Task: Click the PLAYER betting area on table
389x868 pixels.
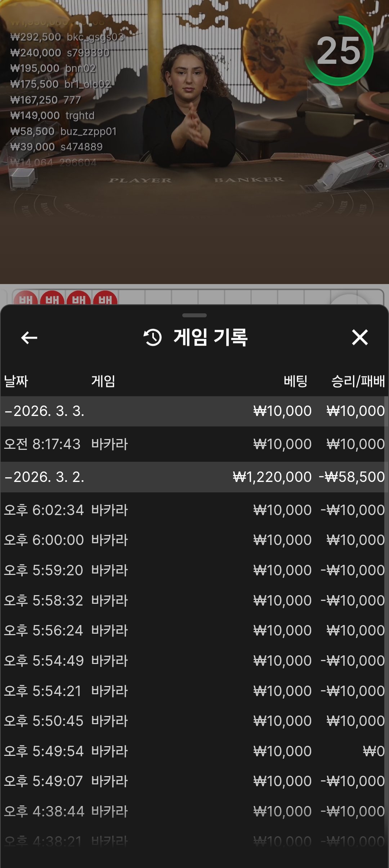Action: pos(140,180)
